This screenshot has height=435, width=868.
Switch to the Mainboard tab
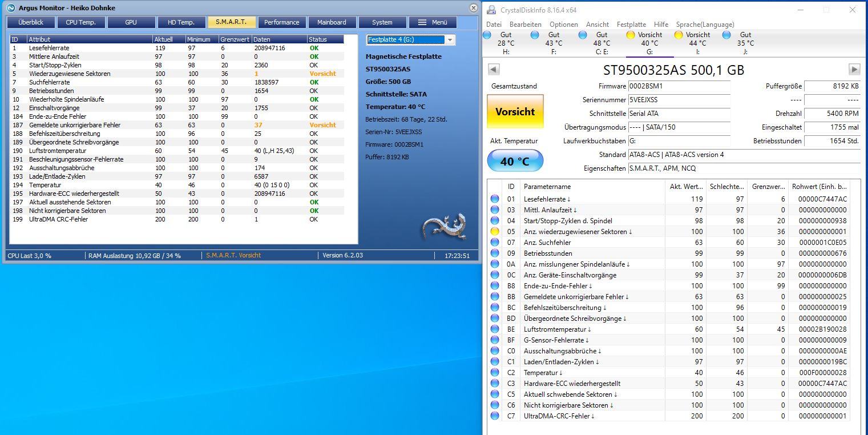(332, 22)
